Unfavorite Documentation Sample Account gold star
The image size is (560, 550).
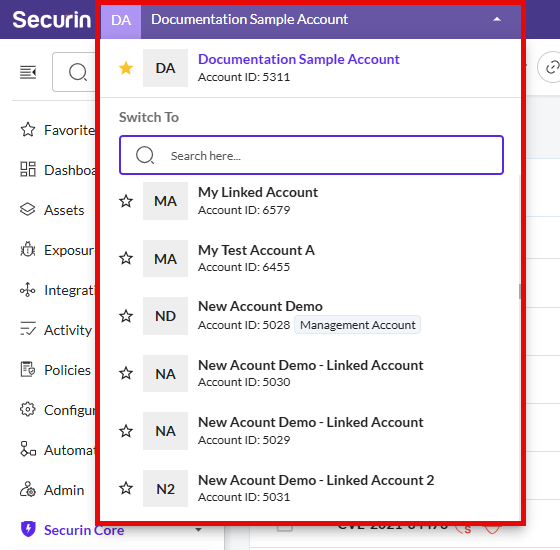[126, 68]
